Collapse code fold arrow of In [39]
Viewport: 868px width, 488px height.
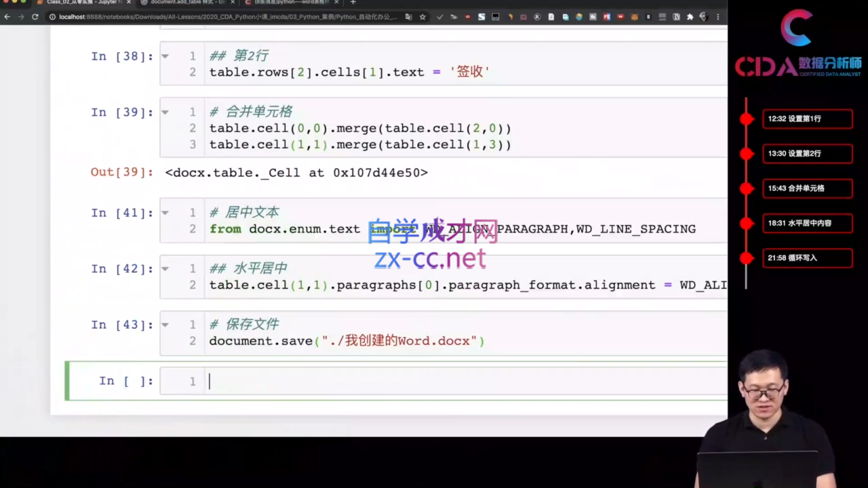click(165, 113)
